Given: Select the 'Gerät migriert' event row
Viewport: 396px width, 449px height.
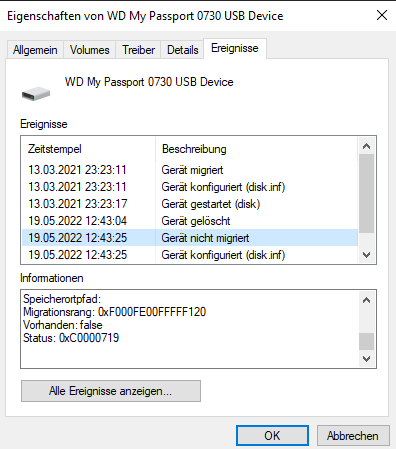Looking at the screenshot, I should click(190, 170).
